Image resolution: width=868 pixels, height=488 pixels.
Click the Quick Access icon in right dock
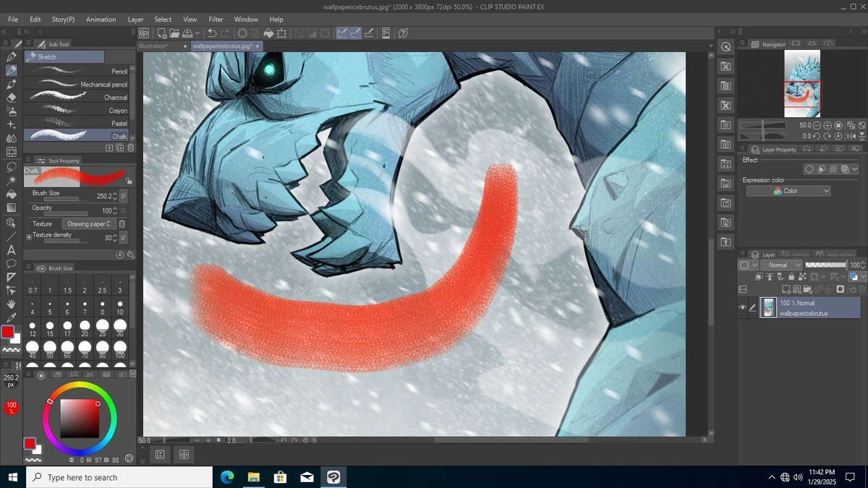[x=726, y=47]
